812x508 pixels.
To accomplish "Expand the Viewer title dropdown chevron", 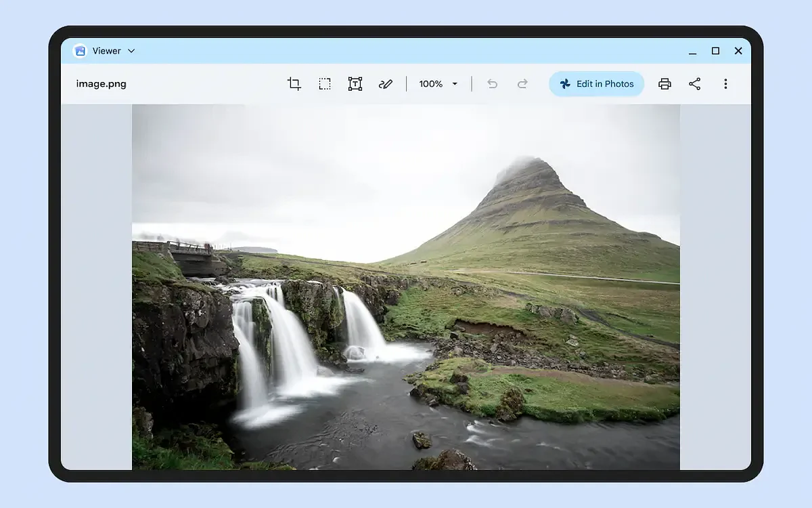I will (x=131, y=51).
